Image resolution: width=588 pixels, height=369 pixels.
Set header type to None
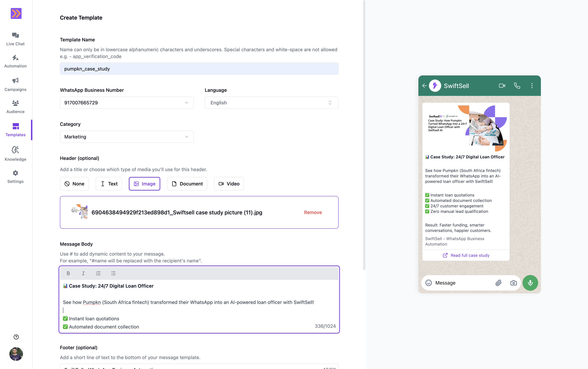[74, 184]
